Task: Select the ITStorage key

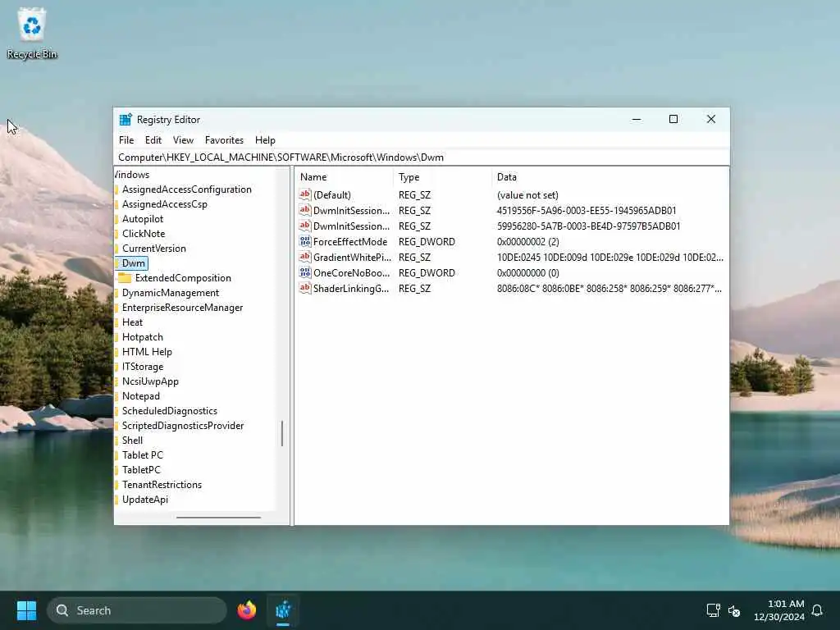Action: (x=143, y=367)
